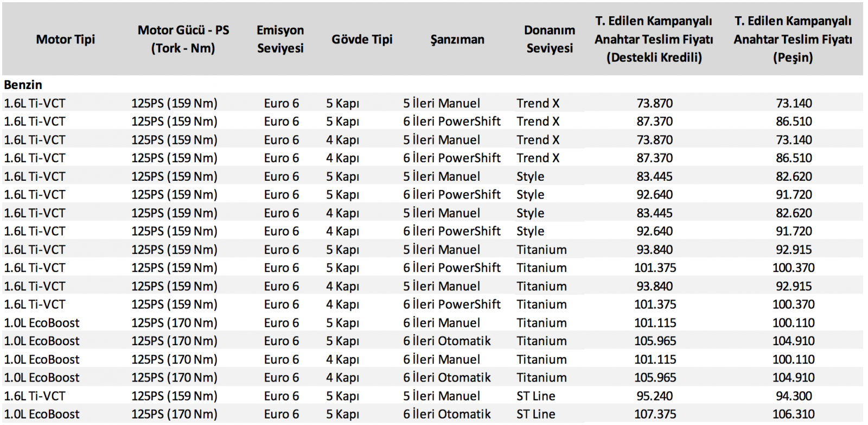This screenshot has width=868, height=425.
Task: Click the Şanzıman column header
Action: pos(457,40)
